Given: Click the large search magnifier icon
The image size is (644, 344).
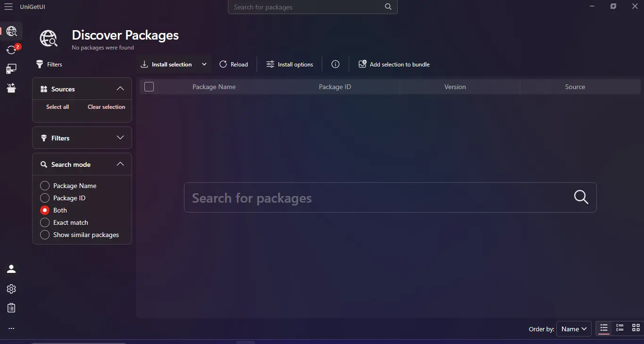Looking at the screenshot, I should pyautogui.click(x=581, y=197).
